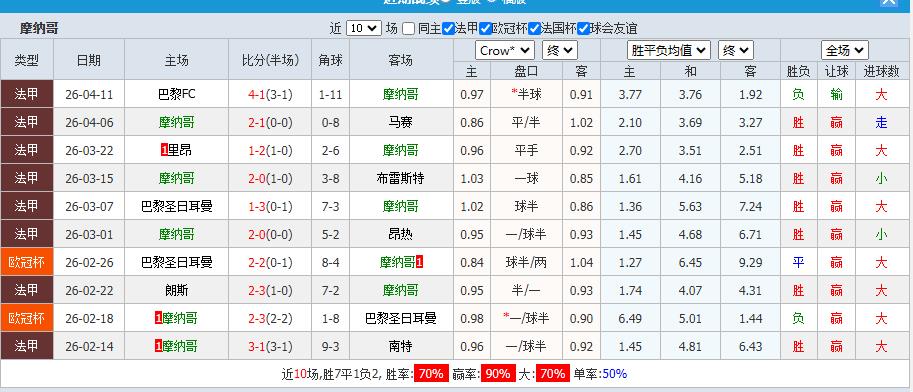Open the 终 dropdown next to 胜平负均值

click(x=735, y=51)
